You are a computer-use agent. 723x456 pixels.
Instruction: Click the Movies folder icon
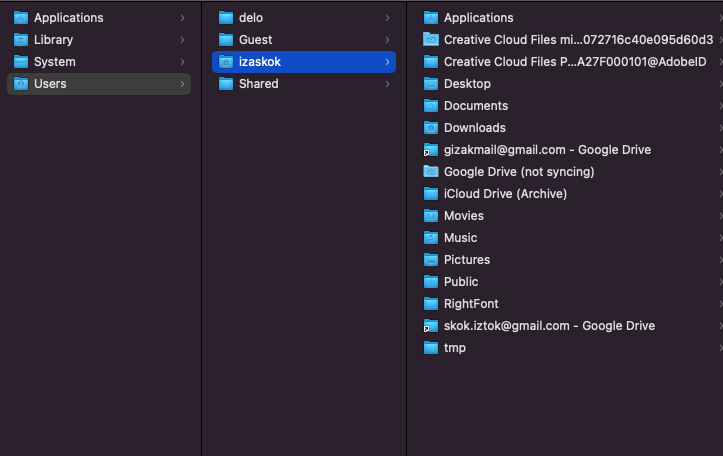[431, 216]
